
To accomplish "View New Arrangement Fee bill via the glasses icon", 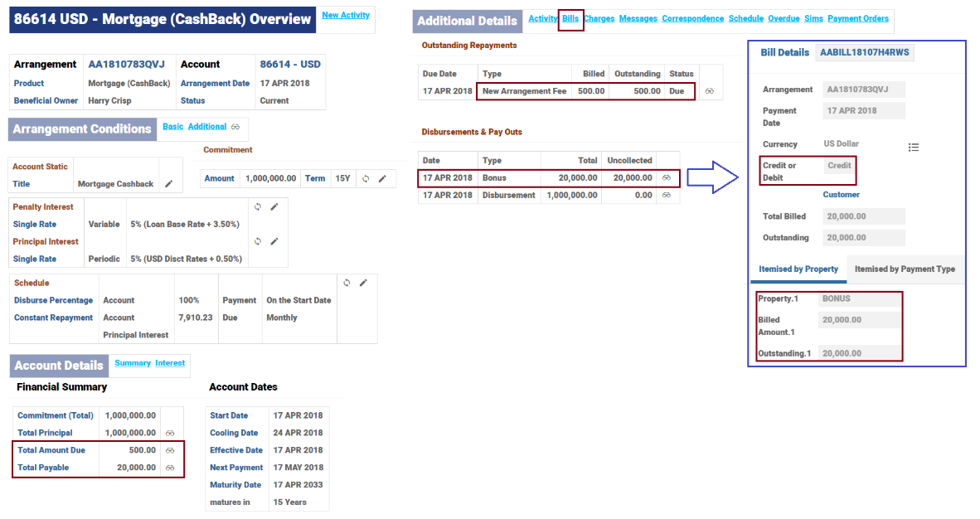I will 710,91.
